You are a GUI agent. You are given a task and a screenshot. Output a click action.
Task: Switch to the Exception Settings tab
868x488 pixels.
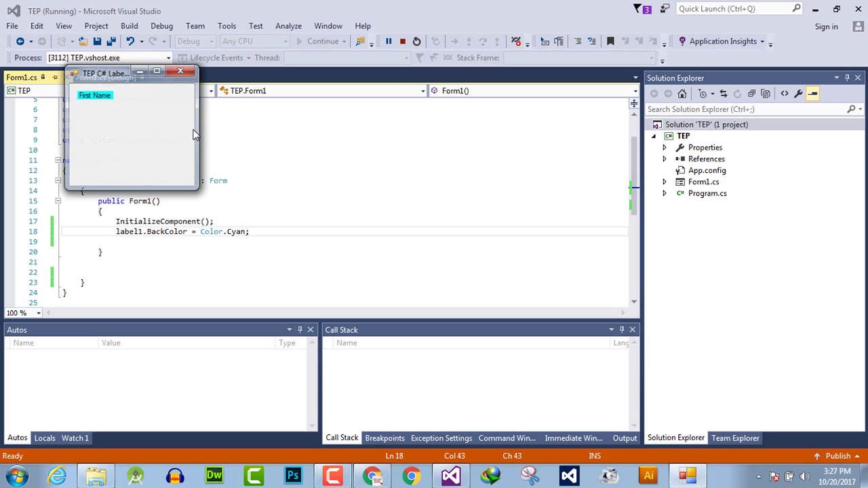pos(441,438)
